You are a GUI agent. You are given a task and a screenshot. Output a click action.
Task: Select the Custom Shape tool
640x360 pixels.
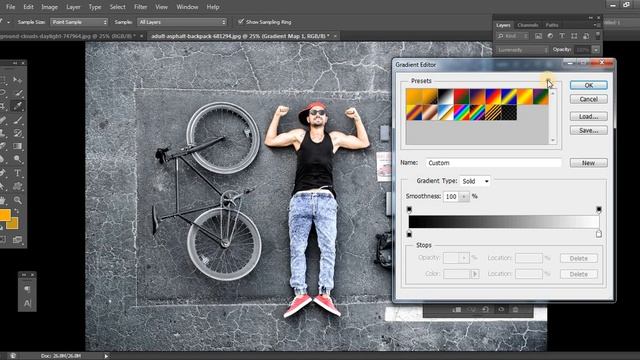[x=17, y=186]
